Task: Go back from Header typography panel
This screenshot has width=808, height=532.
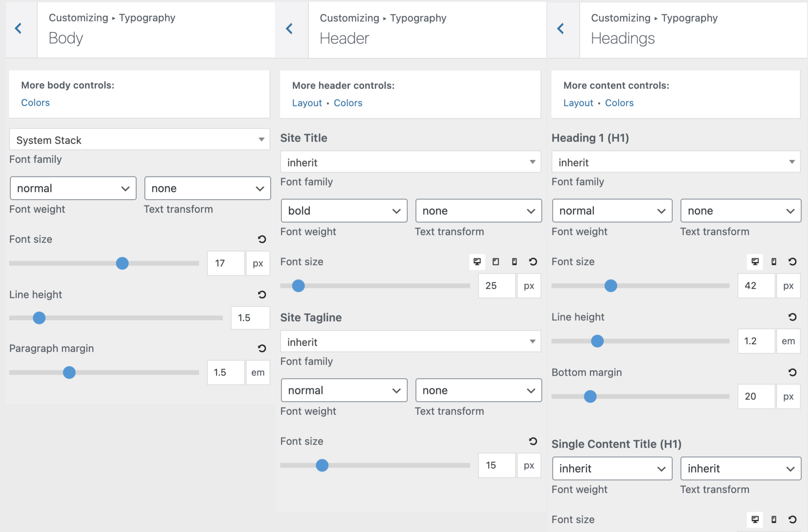Action: click(289, 28)
